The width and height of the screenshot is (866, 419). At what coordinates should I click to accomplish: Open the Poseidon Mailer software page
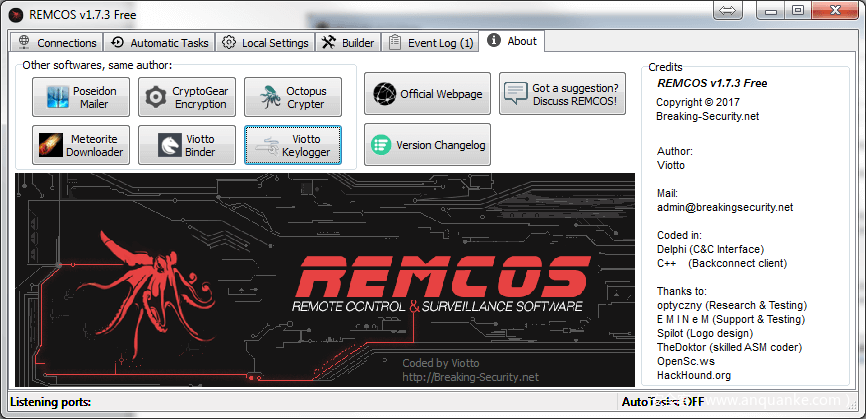pos(81,97)
